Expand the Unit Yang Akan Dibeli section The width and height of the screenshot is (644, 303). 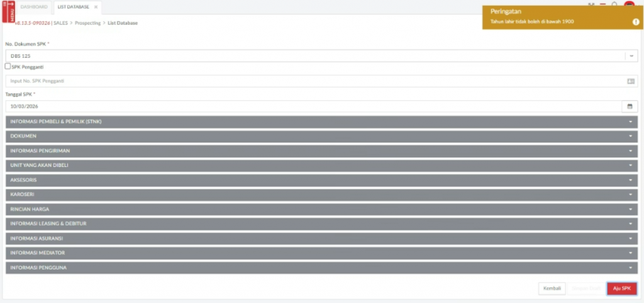click(321, 165)
